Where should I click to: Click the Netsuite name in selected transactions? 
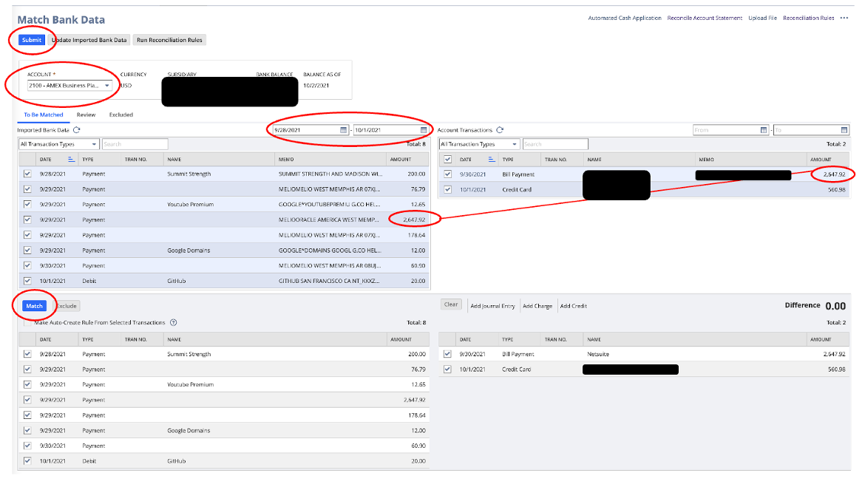[x=598, y=354]
